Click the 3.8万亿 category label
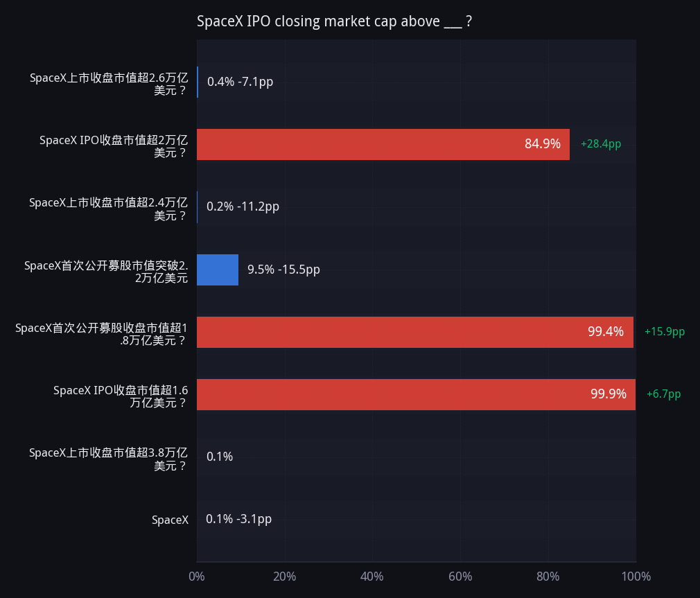Viewport: 700px width, 598px height. click(x=109, y=459)
